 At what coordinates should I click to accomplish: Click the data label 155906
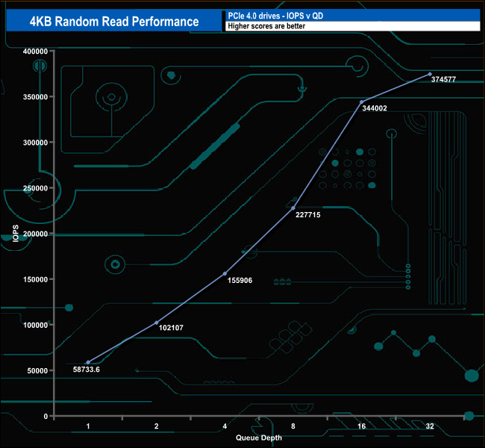pyautogui.click(x=240, y=281)
